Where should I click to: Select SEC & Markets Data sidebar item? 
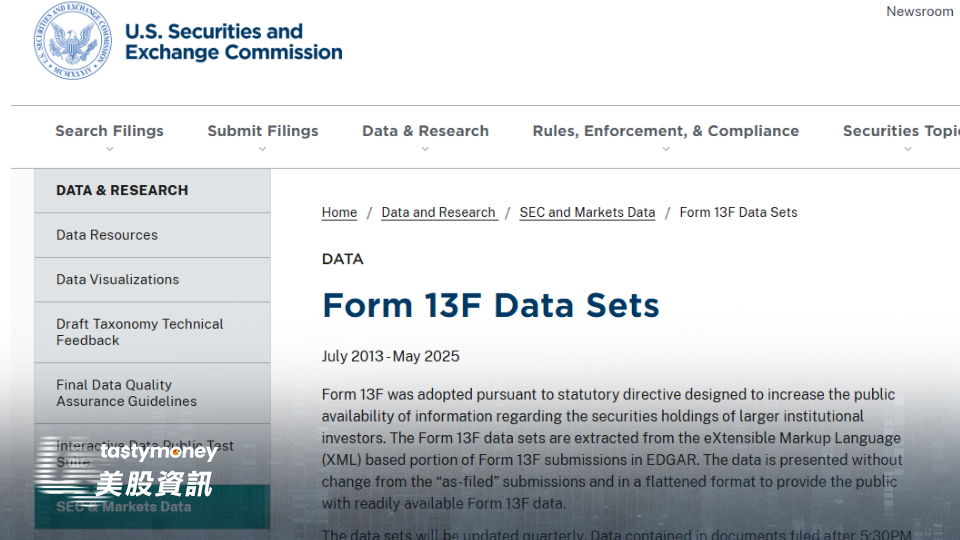click(x=152, y=507)
